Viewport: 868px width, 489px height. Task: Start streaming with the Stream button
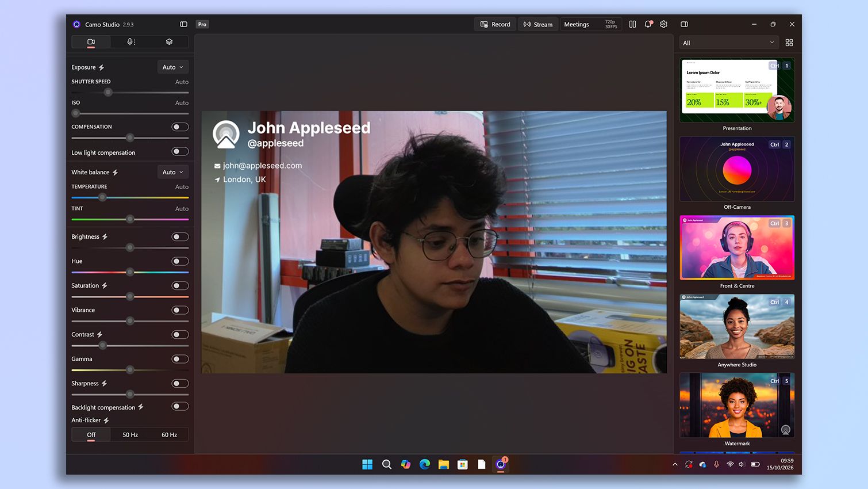point(538,24)
